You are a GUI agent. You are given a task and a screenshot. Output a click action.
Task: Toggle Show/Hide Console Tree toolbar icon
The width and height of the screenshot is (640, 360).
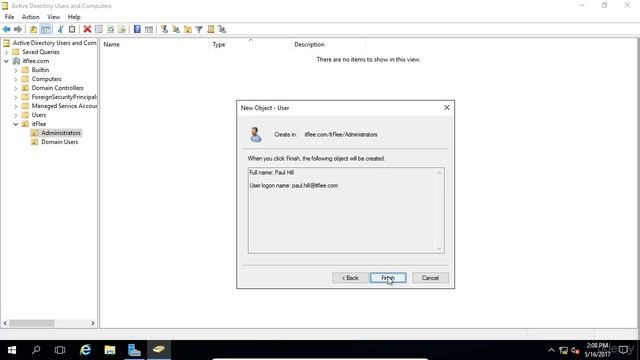pos(46,29)
